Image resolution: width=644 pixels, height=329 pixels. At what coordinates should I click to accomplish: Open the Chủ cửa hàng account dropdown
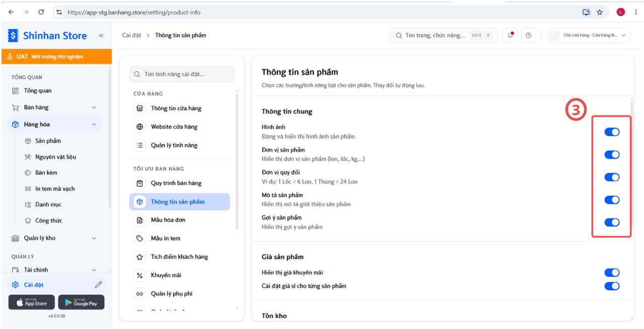tap(589, 35)
